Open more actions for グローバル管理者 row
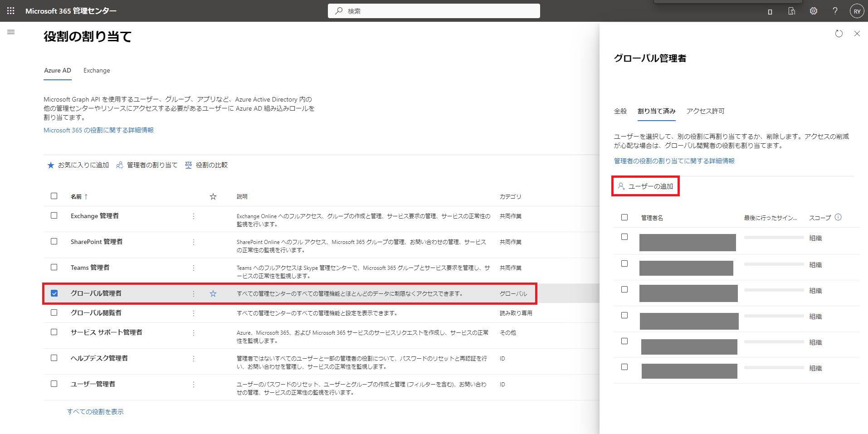Viewport: 868px width, 434px height. 194,294
